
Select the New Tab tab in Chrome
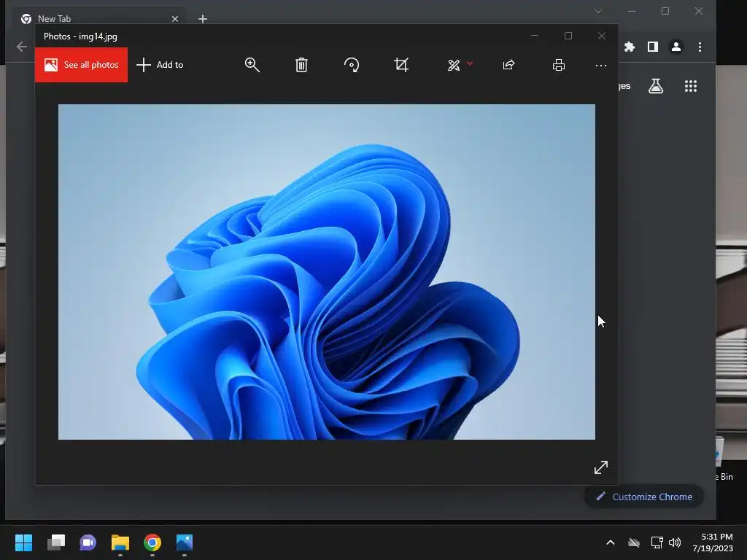[x=100, y=18]
